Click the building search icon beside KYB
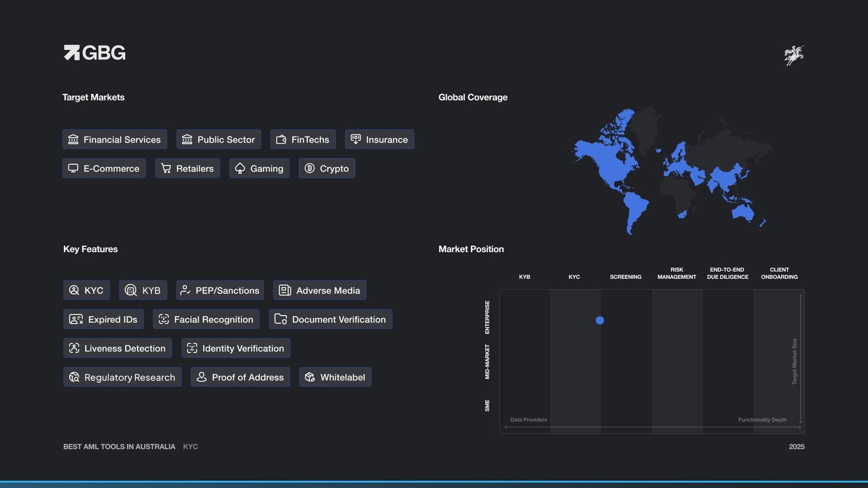The height and width of the screenshot is (488, 868). (x=131, y=290)
